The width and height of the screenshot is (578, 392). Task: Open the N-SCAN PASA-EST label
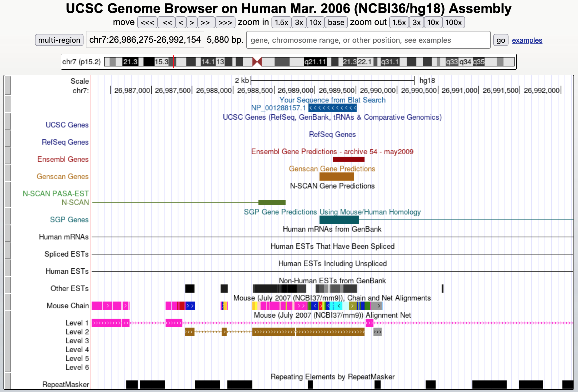click(x=55, y=194)
